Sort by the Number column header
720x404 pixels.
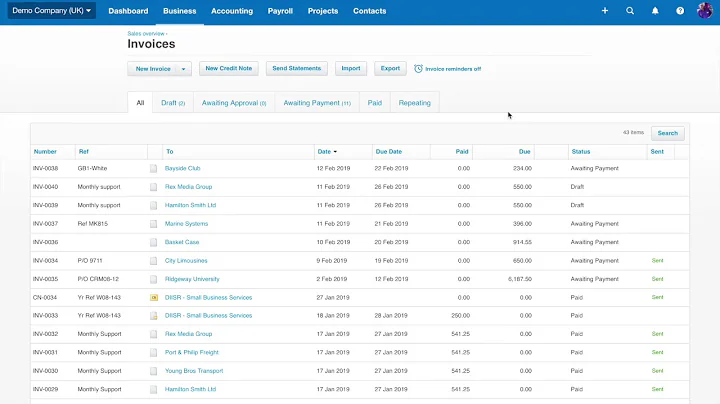click(45, 152)
